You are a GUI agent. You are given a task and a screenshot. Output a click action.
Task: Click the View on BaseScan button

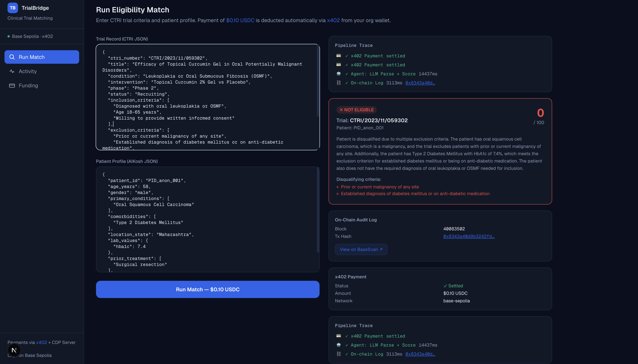pos(361,249)
